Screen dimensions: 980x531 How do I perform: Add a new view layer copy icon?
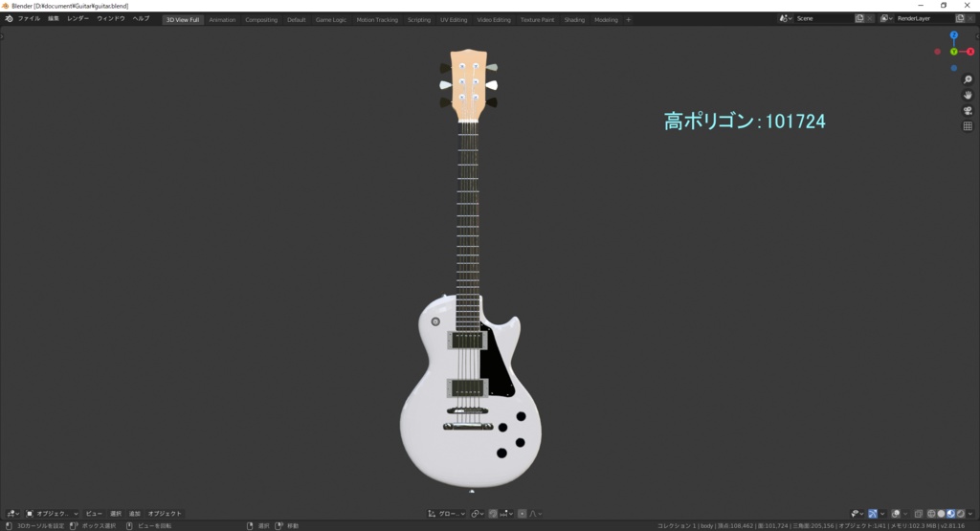coord(960,19)
